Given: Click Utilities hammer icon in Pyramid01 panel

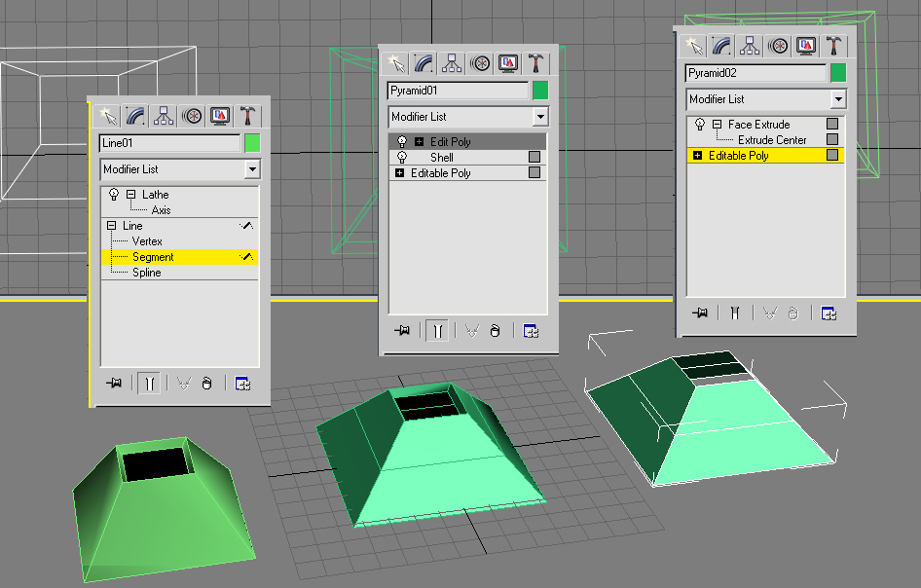Looking at the screenshot, I should click(535, 63).
